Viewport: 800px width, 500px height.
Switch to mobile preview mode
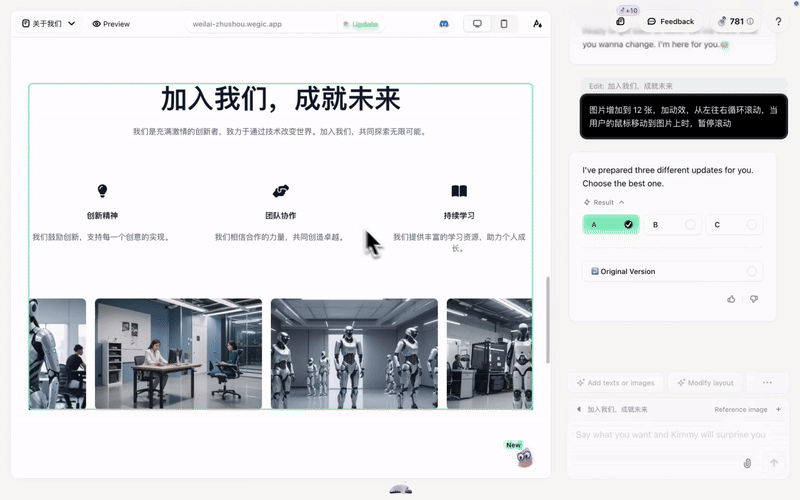(504, 23)
